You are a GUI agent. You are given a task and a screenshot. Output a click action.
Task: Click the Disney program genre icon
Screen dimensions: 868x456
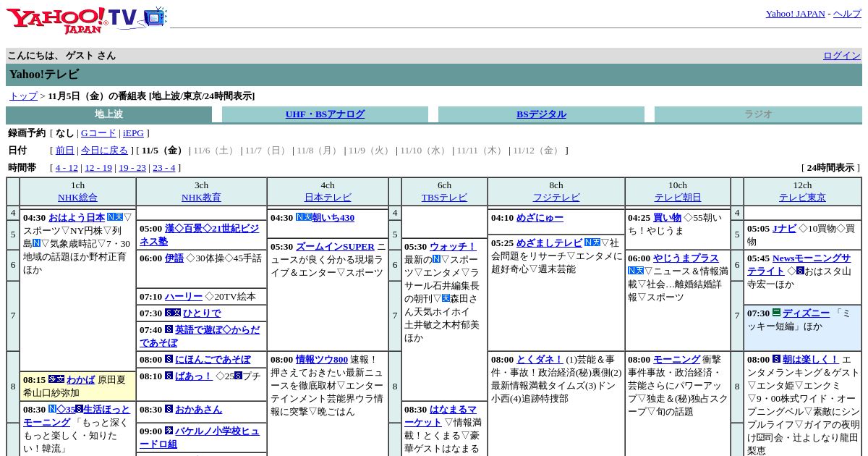click(776, 313)
